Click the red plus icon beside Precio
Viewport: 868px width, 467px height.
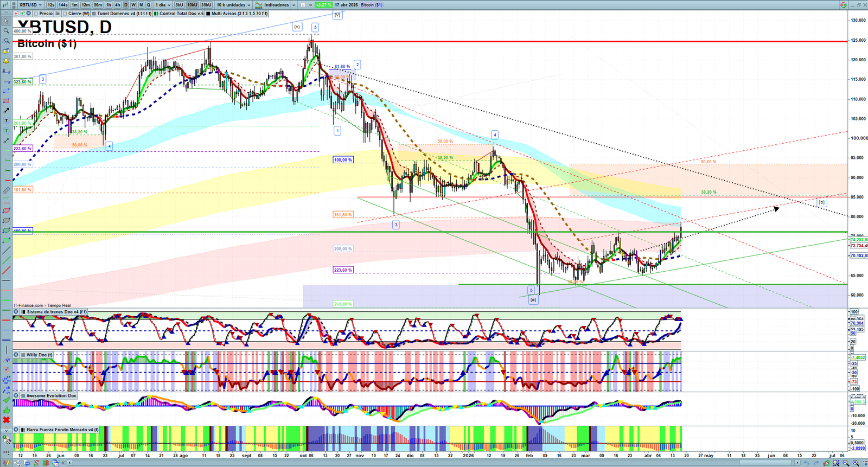click(16, 14)
